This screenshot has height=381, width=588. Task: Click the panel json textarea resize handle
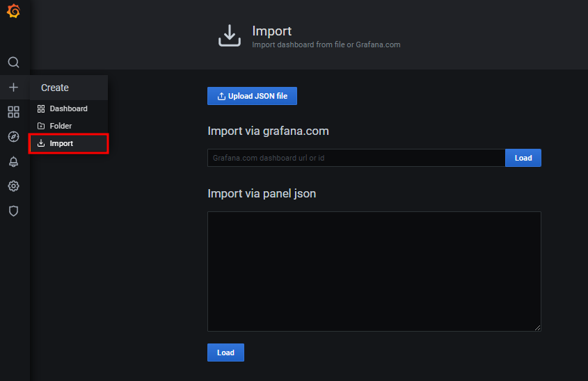click(537, 327)
